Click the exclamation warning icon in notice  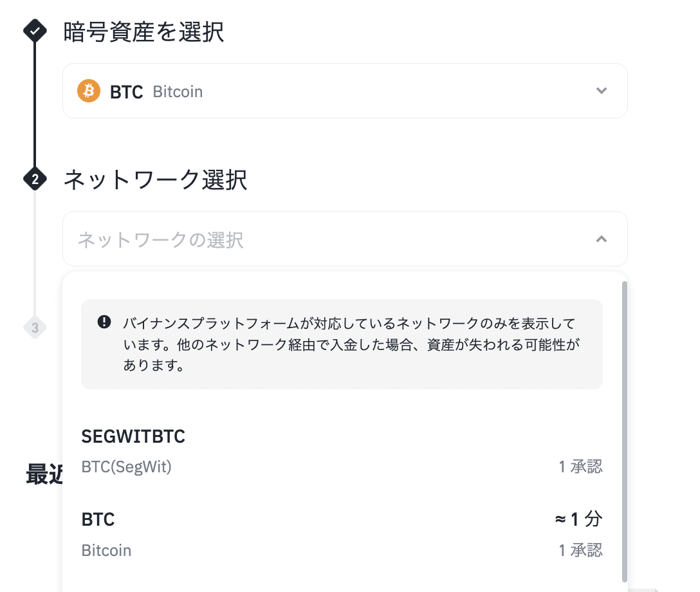(x=104, y=322)
